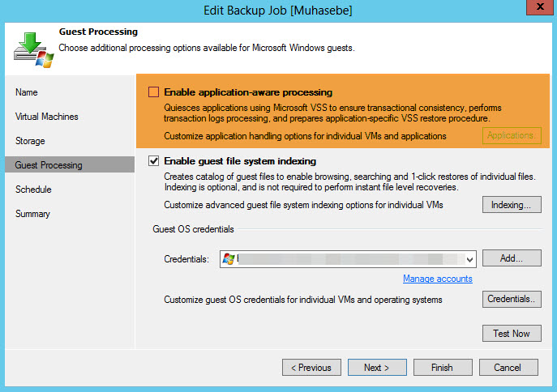Switch to the Storage step
This screenshot has height=392, width=557.
click(x=30, y=141)
